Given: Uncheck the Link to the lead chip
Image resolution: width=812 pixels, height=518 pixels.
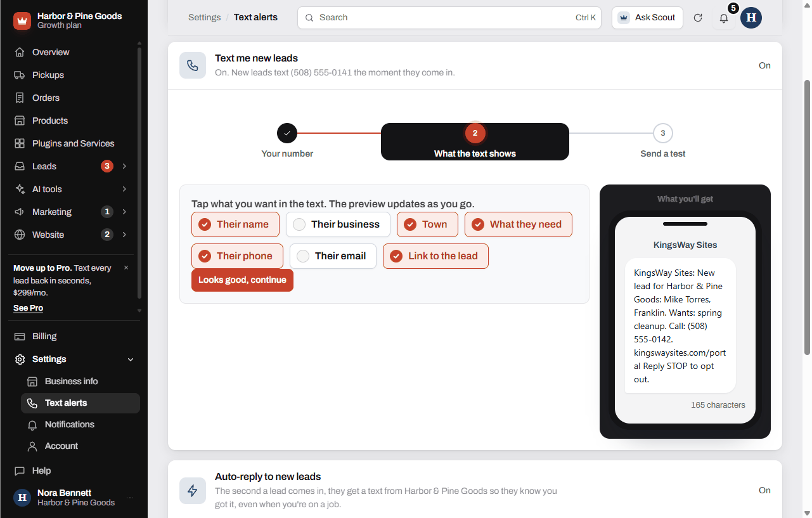Looking at the screenshot, I should (x=435, y=256).
